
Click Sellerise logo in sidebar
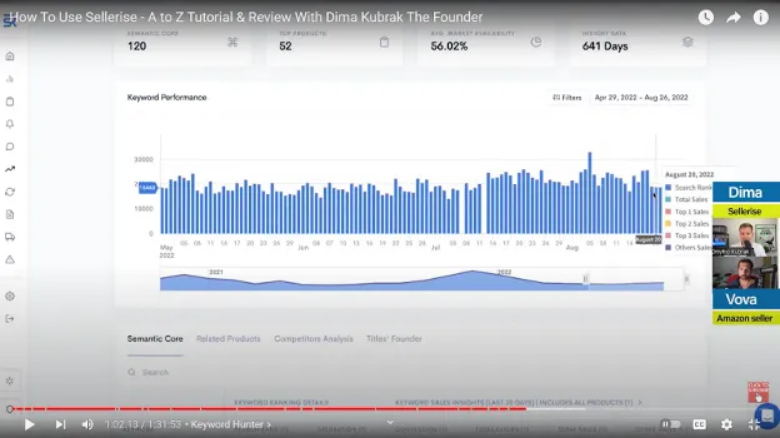click(x=9, y=21)
